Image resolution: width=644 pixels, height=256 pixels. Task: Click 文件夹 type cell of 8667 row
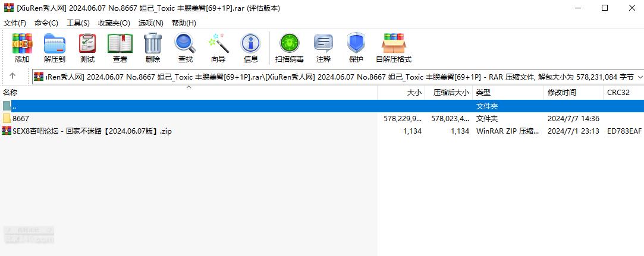coord(486,119)
